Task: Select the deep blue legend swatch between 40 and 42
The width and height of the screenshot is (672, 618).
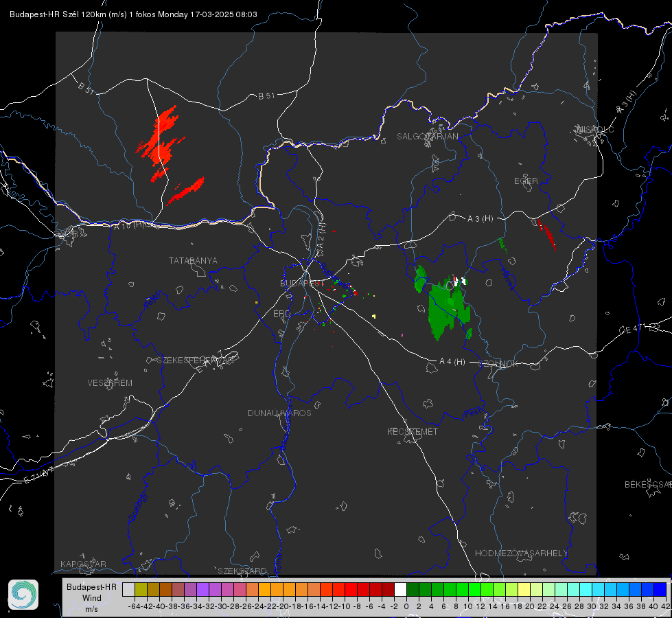Action: (660, 589)
